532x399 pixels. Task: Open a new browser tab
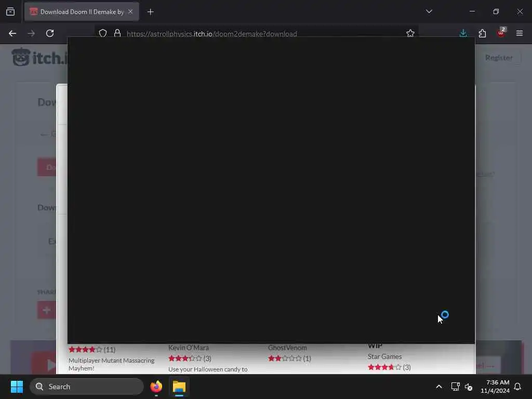point(151,12)
